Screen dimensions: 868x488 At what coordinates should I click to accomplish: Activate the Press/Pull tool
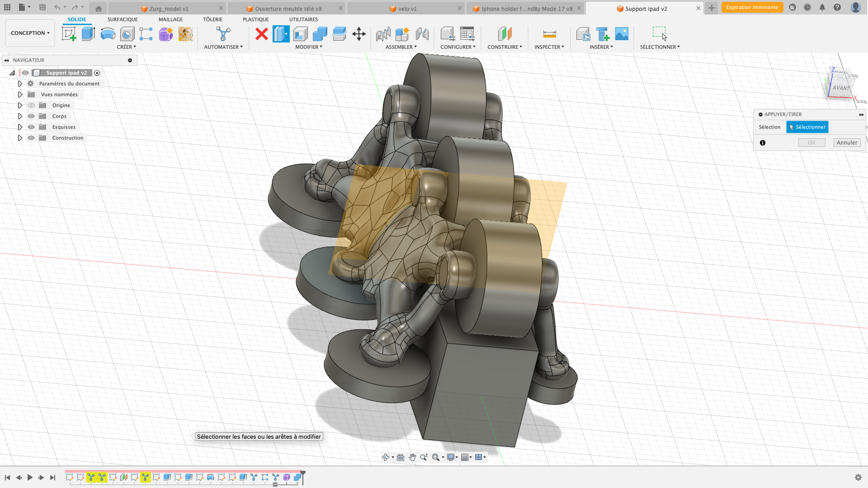281,34
